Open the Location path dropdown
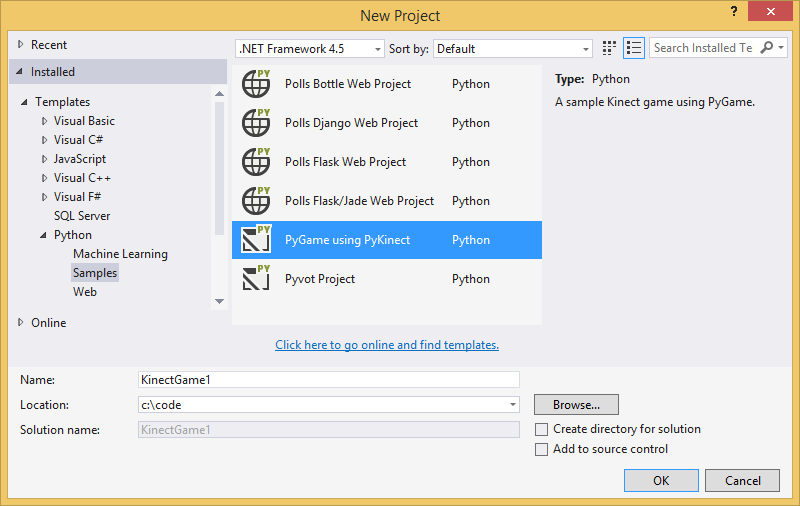800x506 pixels. 513,405
